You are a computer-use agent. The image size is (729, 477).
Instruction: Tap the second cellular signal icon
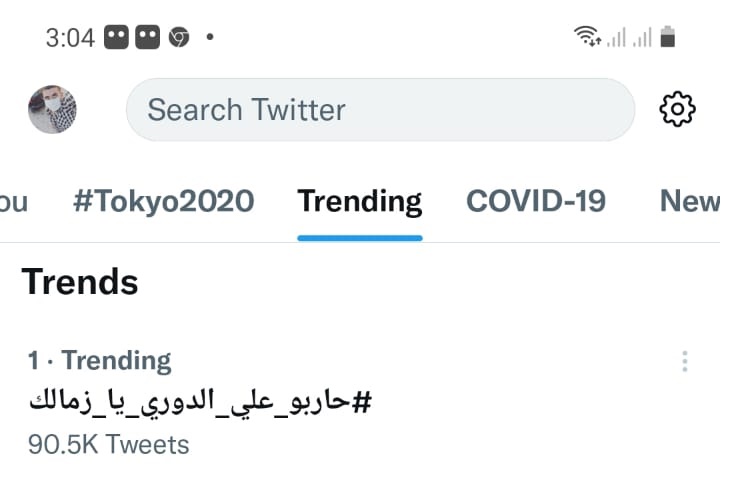[643, 37]
